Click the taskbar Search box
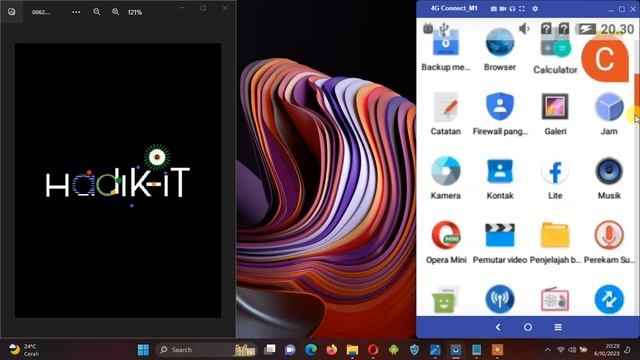Viewport: 640px width, 360px height. click(x=207, y=350)
